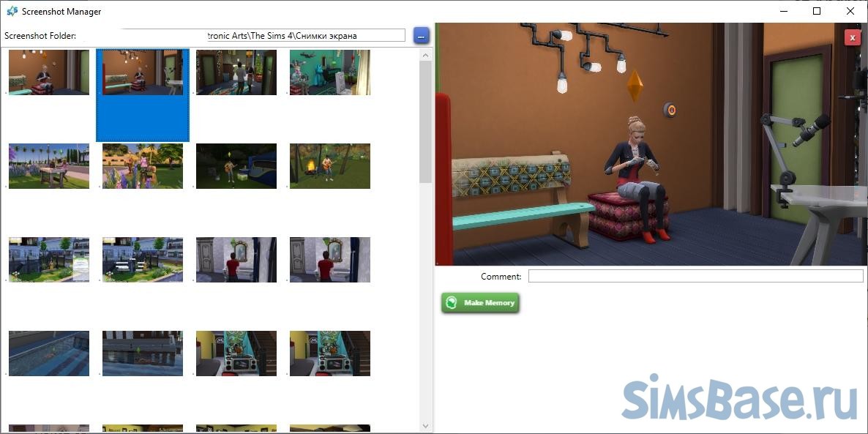Click the Screenshot Folder path field
The height and width of the screenshot is (434, 868).
(x=262, y=35)
